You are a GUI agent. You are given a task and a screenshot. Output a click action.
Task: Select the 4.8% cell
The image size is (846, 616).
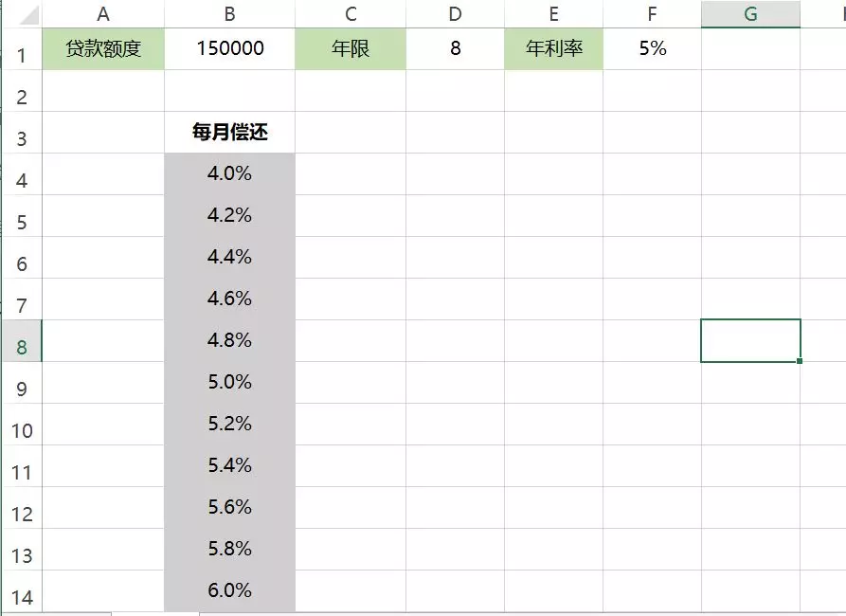click(230, 340)
